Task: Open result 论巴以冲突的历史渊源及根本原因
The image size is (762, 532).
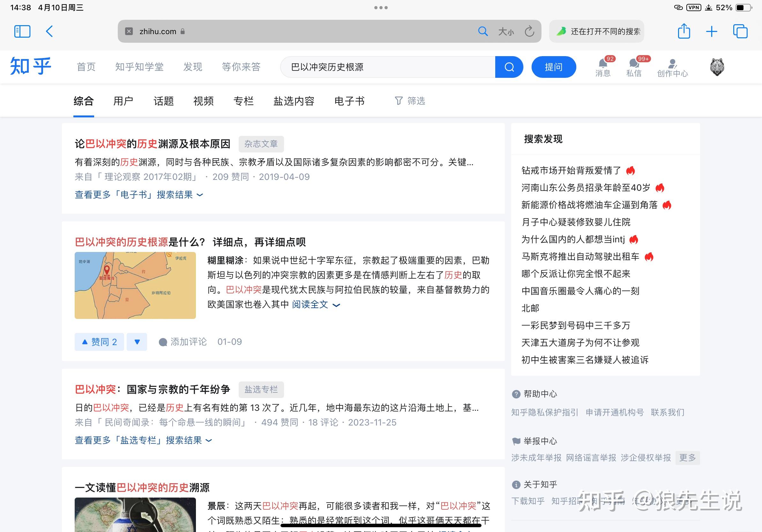Action: coord(153,144)
